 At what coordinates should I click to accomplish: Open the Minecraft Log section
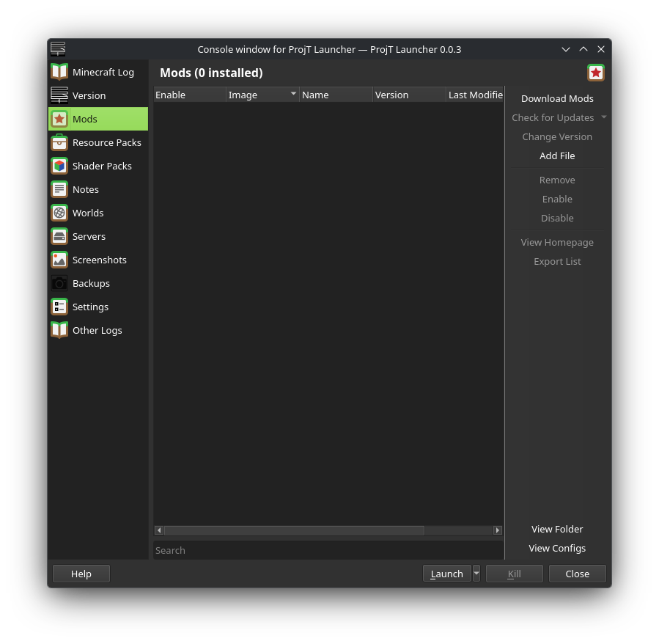pos(103,72)
